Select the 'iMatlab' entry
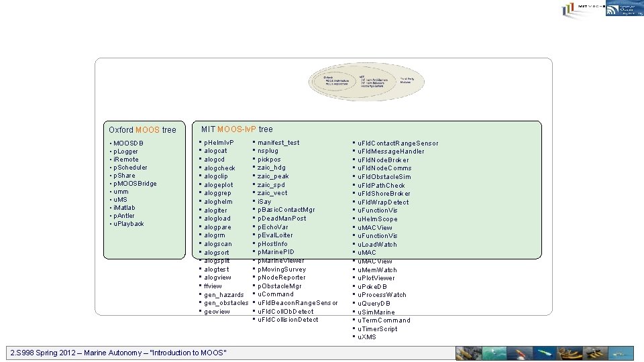The height and width of the screenshot is (362, 644). [124, 208]
